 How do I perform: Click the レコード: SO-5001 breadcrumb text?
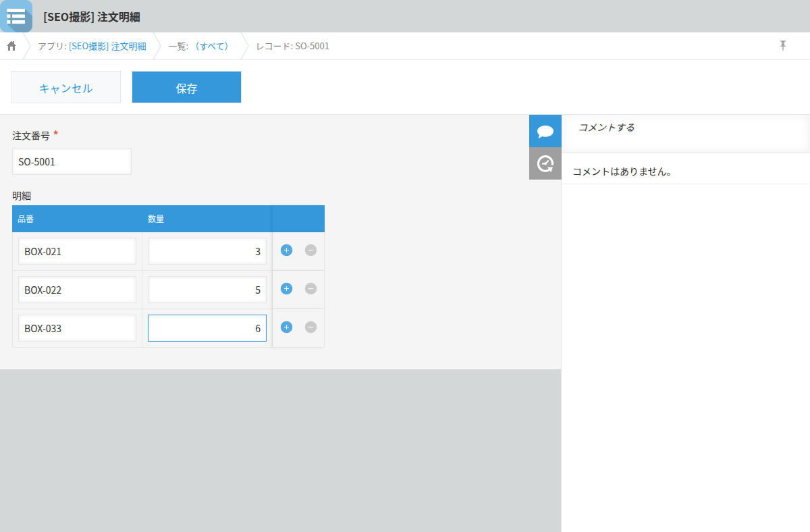(x=293, y=46)
